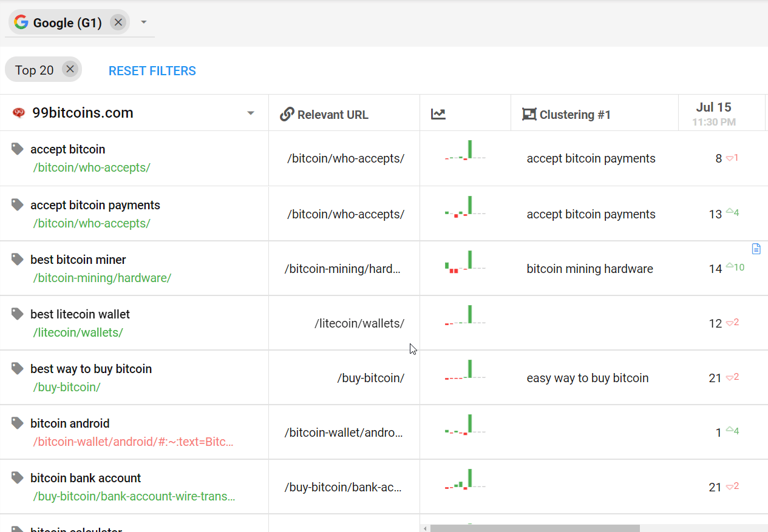Click the Relevant URL link column icon

point(287,115)
